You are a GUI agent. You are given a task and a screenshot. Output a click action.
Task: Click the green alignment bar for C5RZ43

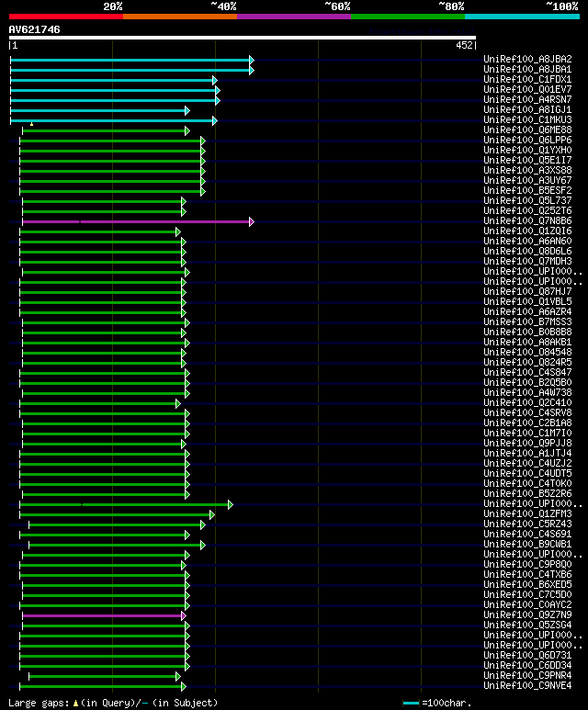click(116, 524)
